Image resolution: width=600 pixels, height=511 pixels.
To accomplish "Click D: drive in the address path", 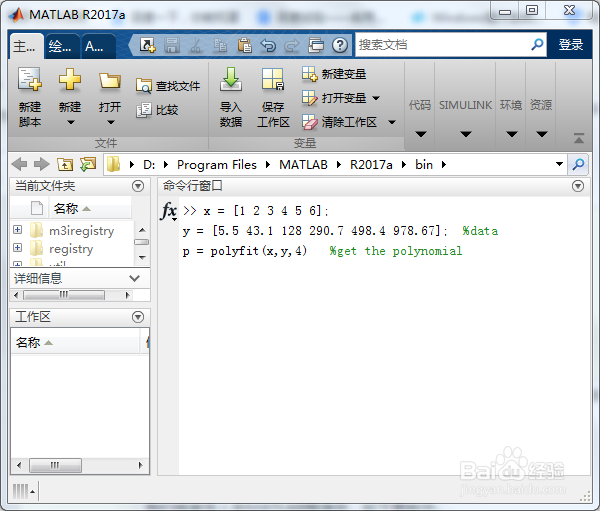I will [x=149, y=165].
